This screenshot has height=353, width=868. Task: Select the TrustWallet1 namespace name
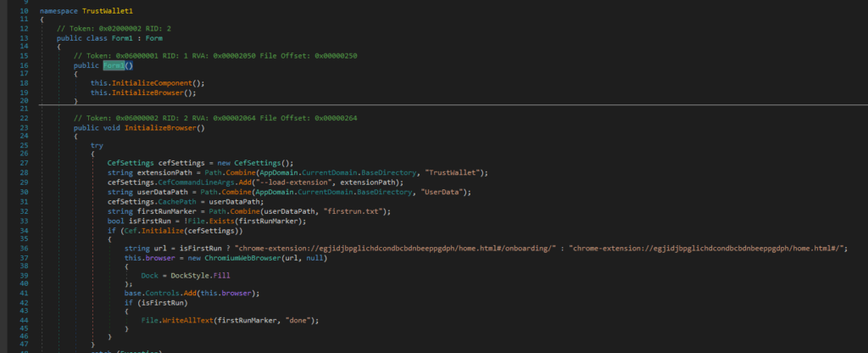pos(108,10)
